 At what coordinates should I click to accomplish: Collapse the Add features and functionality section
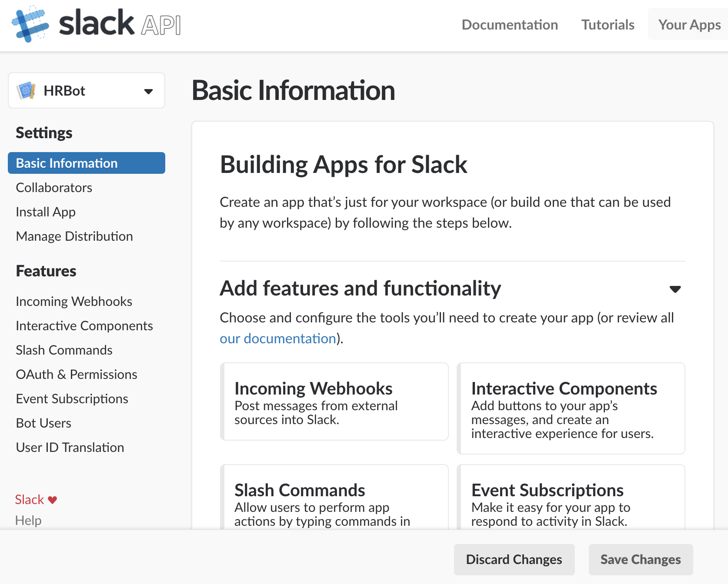click(675, 289)
